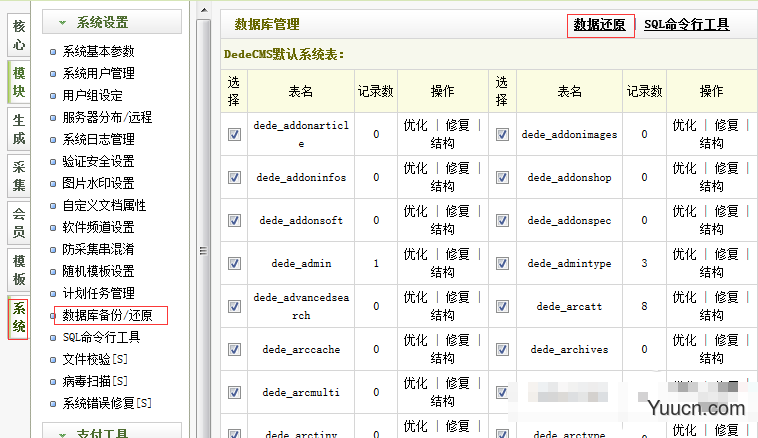758x438 pixels.
Task: Click 修复 for dede_addonarticle
Action: pyautogui.click(x=457, y=125)
